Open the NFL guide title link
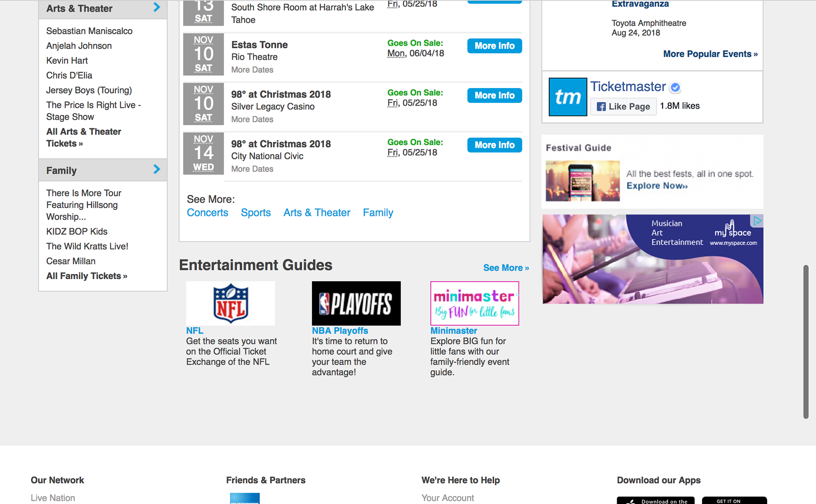 pos(195,331)
